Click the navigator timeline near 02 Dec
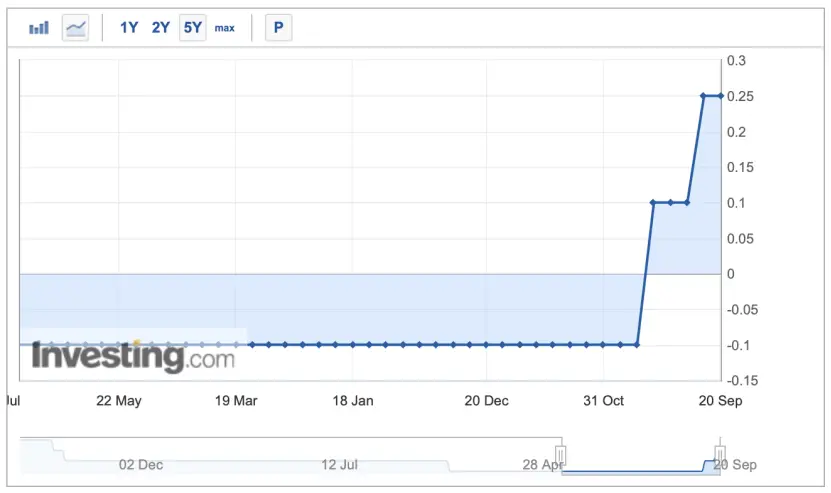831x493 pixels. point(141,464)
